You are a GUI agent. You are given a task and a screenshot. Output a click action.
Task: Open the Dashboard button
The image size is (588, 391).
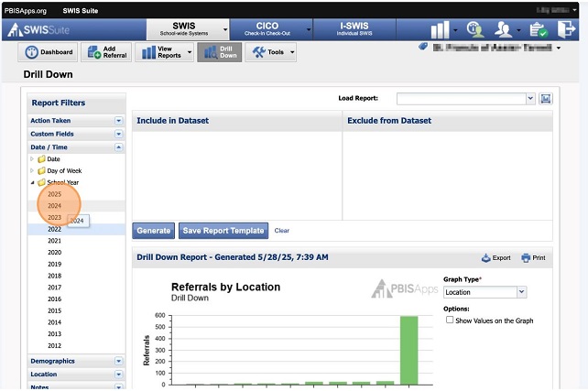tap(48, 52)
